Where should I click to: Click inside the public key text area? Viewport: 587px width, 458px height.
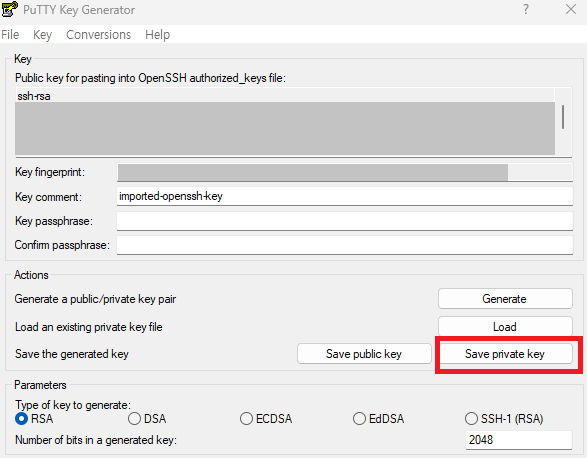pyautogui.click(x=285, y=121)
